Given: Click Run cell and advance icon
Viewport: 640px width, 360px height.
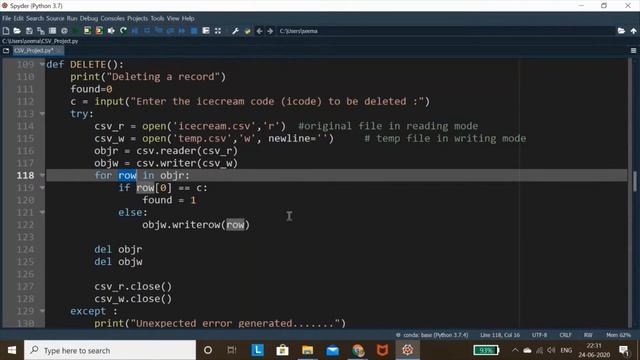Looking at the screenshot, I should 99,31.
